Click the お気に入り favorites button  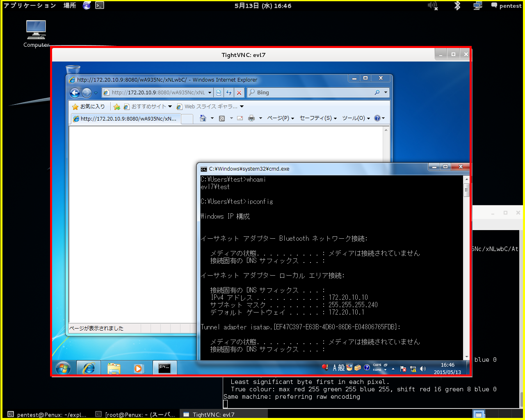[89, 107]
